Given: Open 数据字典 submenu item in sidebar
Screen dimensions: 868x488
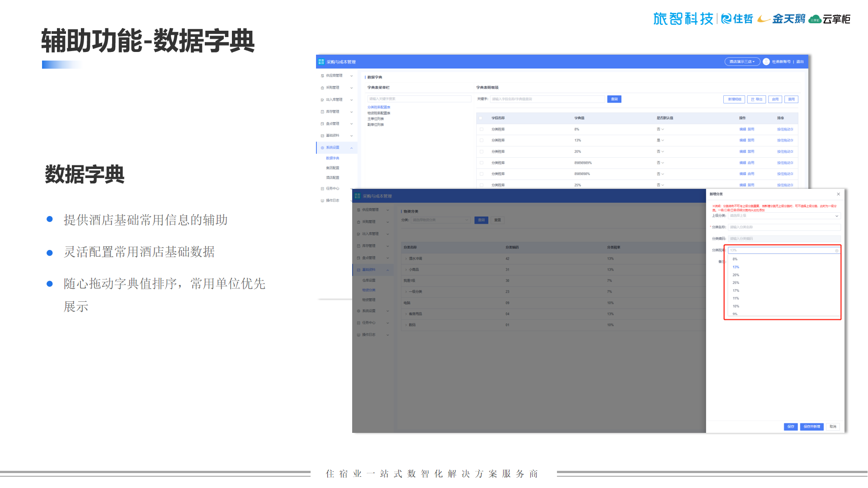Looking at the screenshot, I should [332, 158].
